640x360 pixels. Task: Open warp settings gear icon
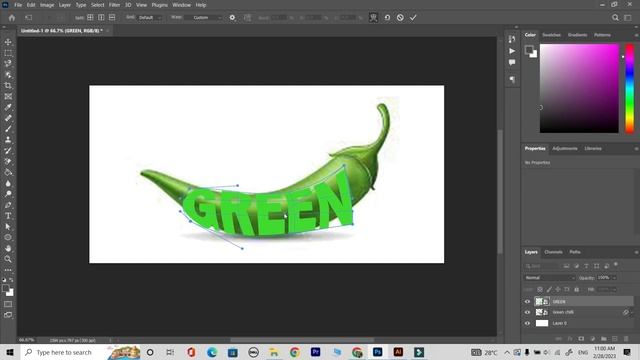point(232,18)
